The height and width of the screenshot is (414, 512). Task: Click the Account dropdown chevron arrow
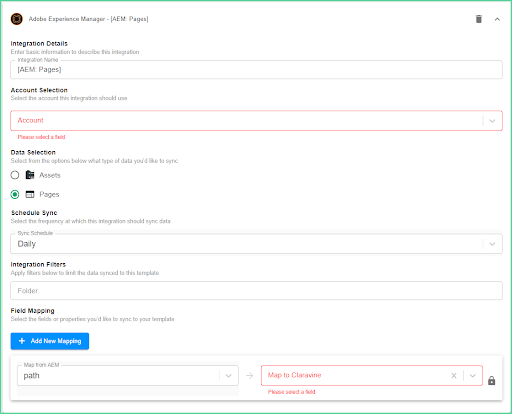click(x=492, y=121)
